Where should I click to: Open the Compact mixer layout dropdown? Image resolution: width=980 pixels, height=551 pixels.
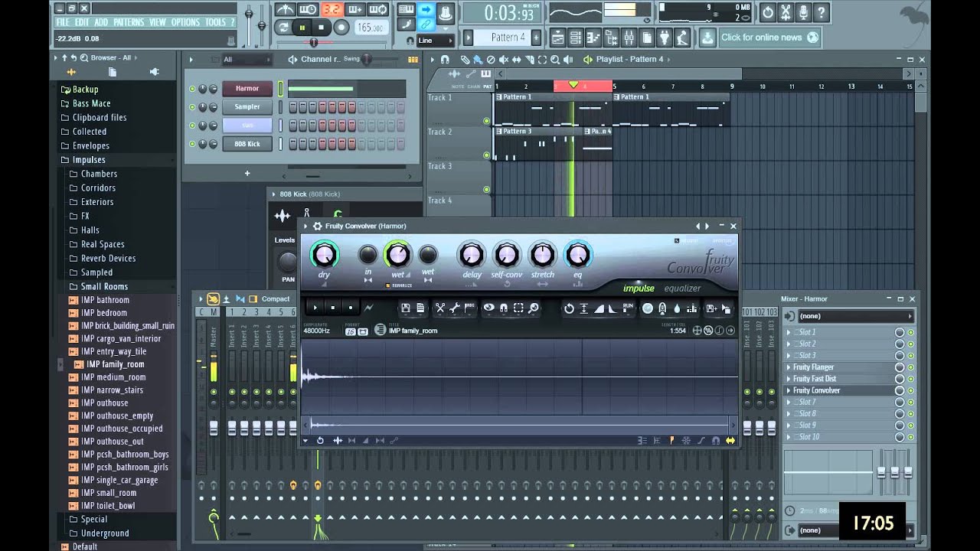point(276,299)
